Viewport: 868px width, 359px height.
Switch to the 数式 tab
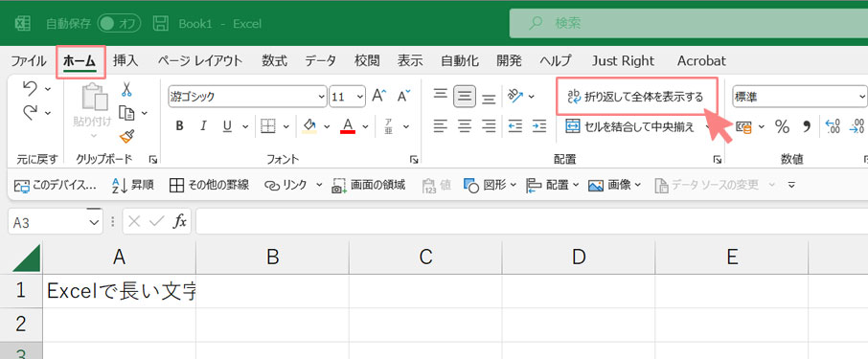[x=275, y=61]
